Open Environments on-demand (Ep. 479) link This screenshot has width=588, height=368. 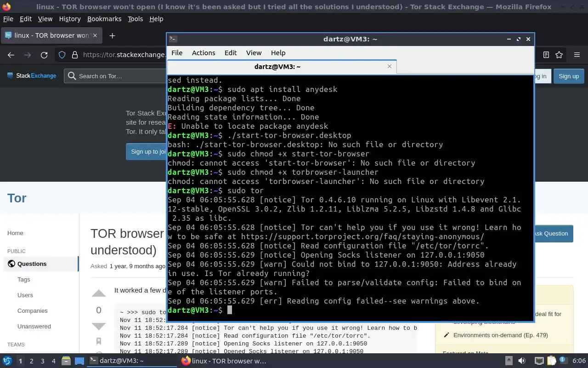pos(500,335)
